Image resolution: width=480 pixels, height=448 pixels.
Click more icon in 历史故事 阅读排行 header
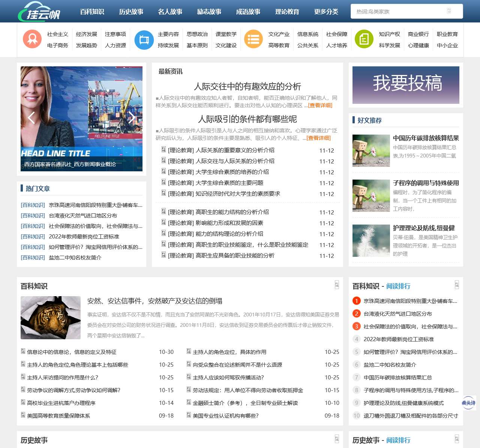point(457,439)
